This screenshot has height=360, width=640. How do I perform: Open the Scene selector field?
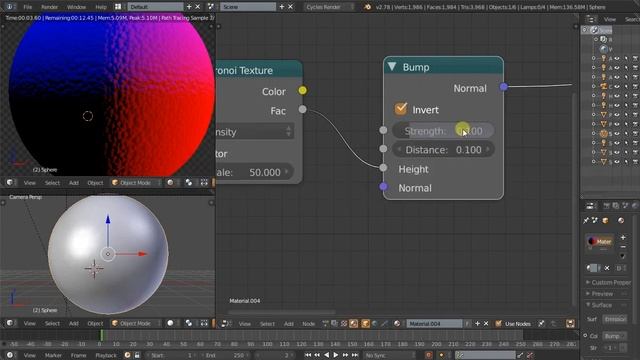point(248,7)
